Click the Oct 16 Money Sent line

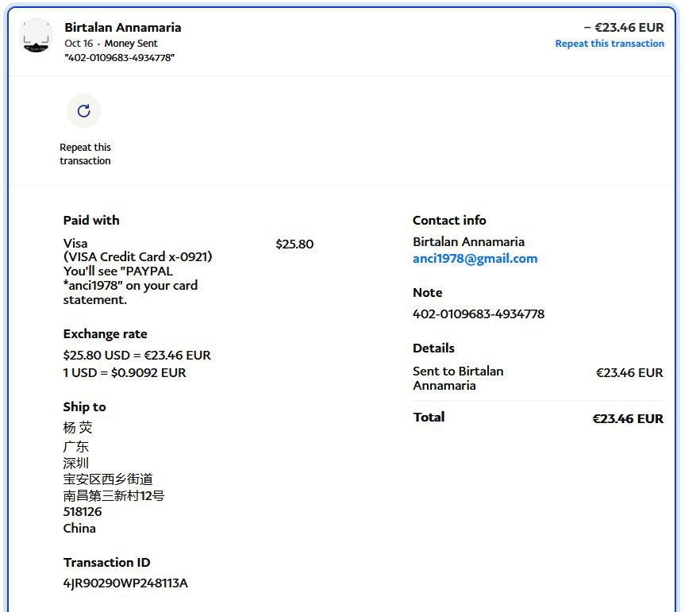pos(111,44)
